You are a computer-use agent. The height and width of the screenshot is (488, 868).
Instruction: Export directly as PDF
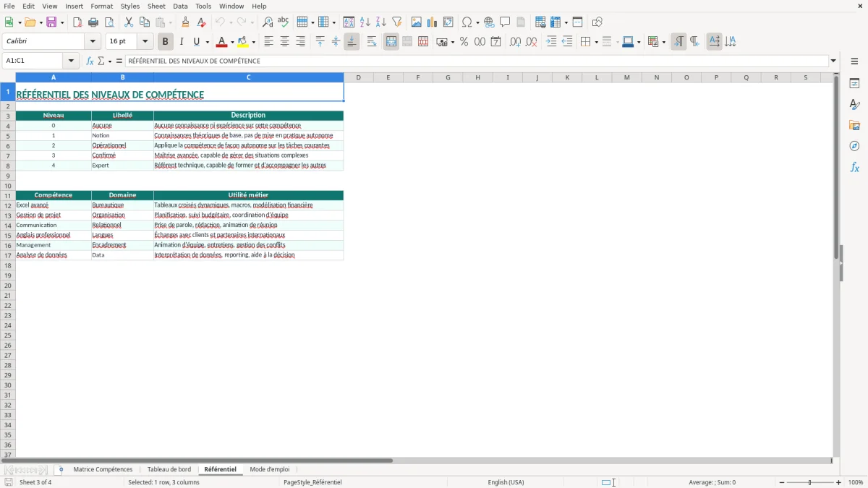pyautogui.click(x=77, y=22)
